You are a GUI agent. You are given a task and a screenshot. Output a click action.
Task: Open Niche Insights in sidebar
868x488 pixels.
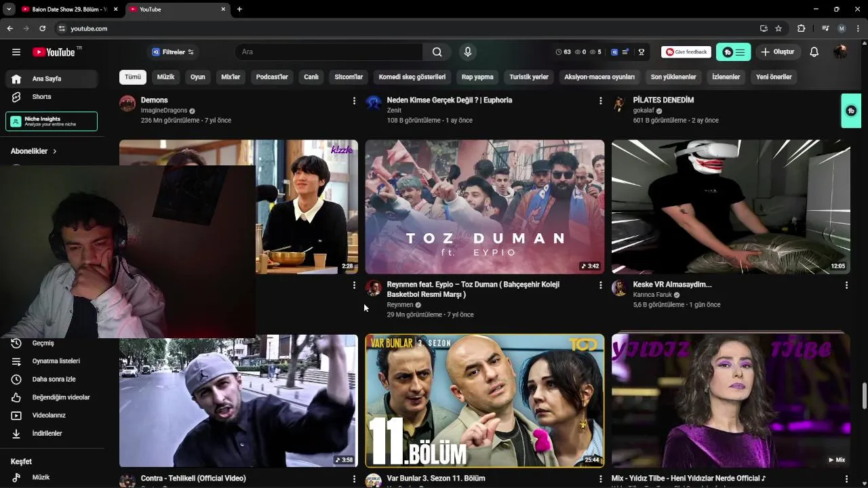point(52,121)
